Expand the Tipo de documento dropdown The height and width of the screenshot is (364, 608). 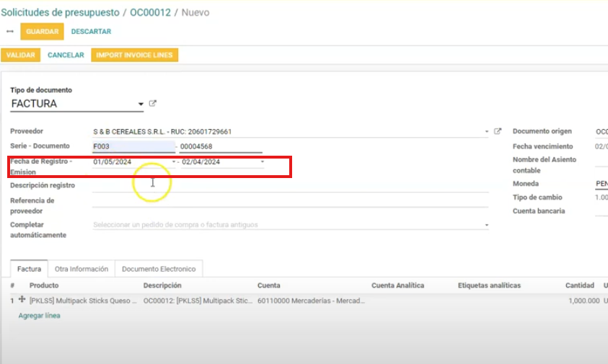click(141, 105)
